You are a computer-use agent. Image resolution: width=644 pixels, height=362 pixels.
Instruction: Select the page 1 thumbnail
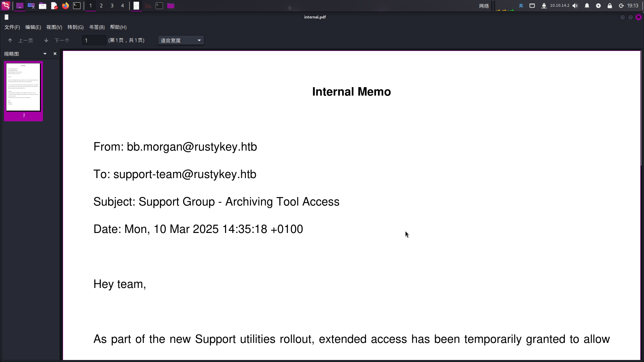[23, 87]
